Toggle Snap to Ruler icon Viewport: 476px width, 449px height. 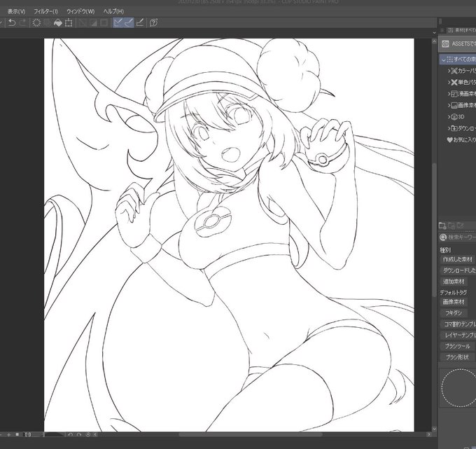(118, 23)
